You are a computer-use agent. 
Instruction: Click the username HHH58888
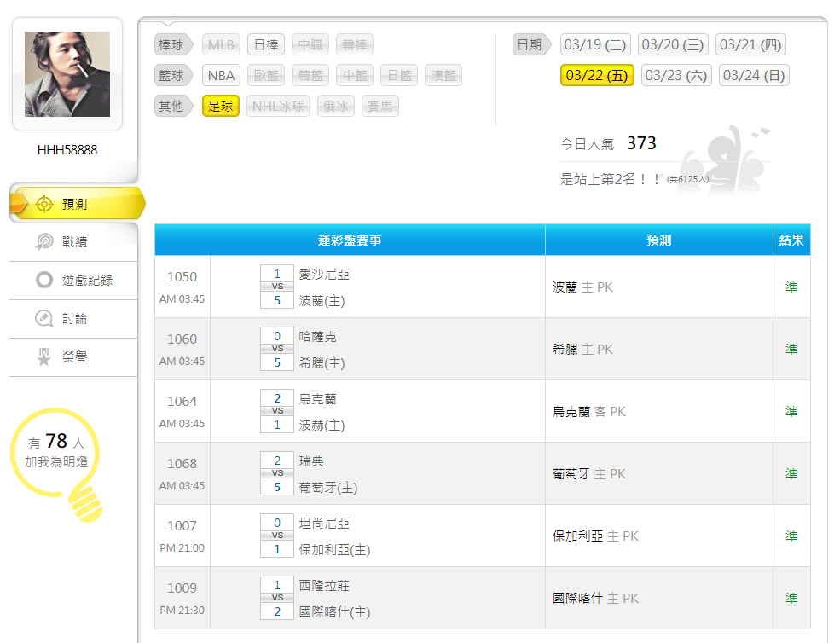click(x=67, y=150)
